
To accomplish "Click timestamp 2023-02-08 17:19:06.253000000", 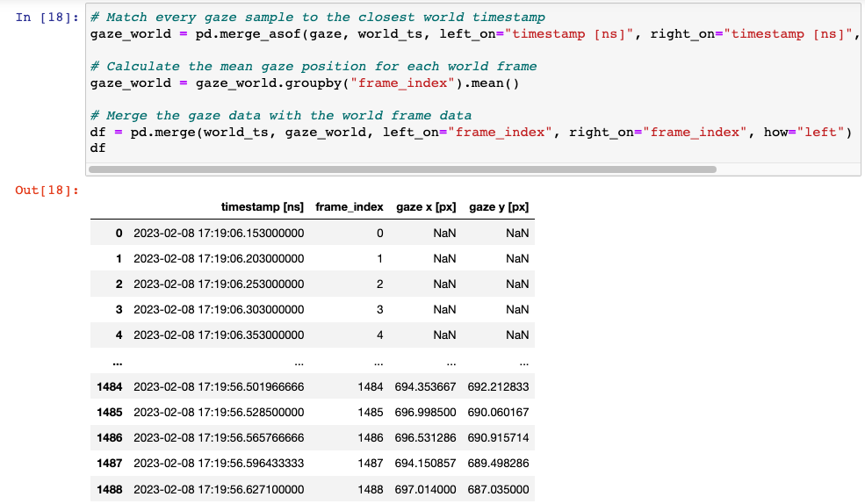I will pyautogui.click(x=219, y=284).
